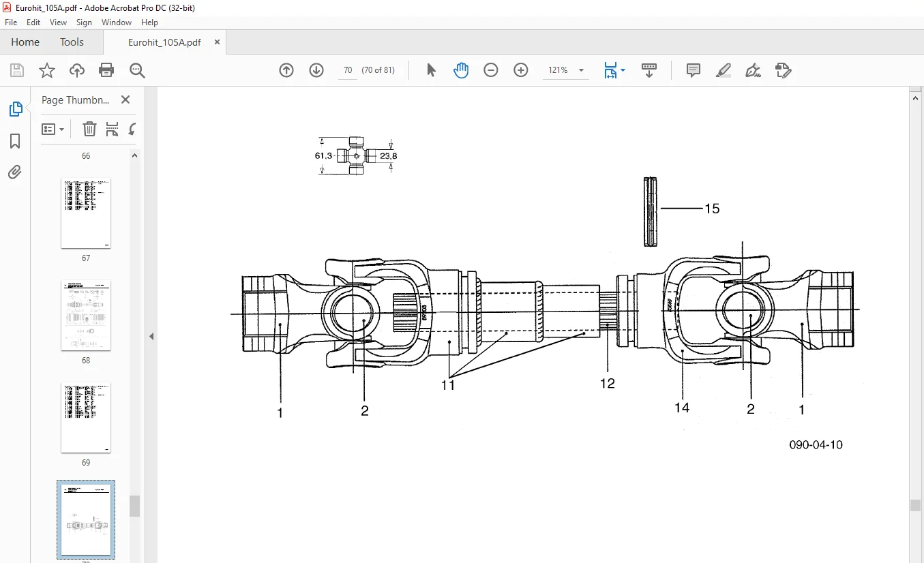Close the Page Thumbnails panel
Image resolution: width=924 pixels, height=563 pixels.
click(x=125, y=100)
